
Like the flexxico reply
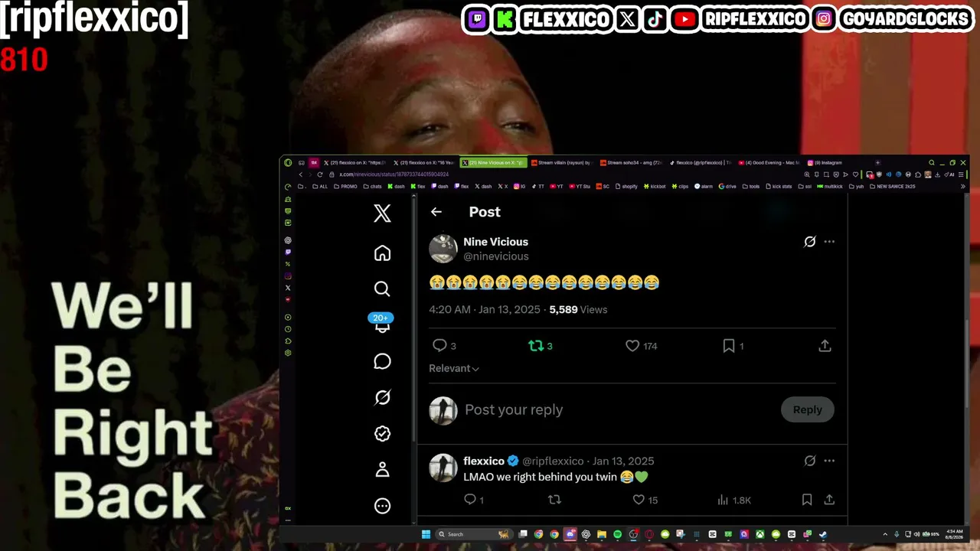tap(639, 500)
